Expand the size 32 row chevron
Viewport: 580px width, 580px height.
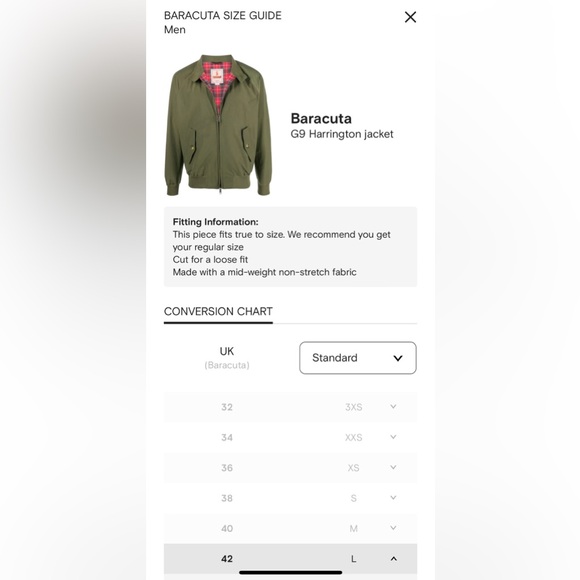point(393,407)
